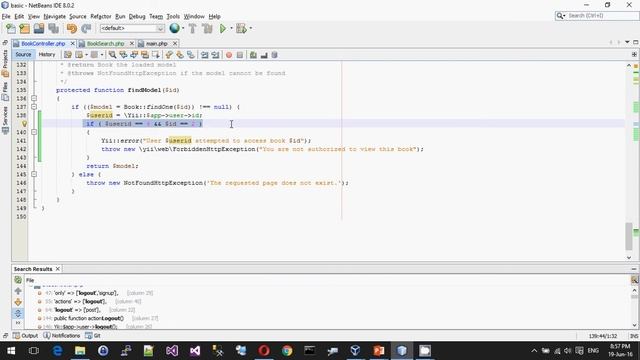640x360 pixels.
Task: Open the editor tabs document list dropdown
Action: coord(627,42)
